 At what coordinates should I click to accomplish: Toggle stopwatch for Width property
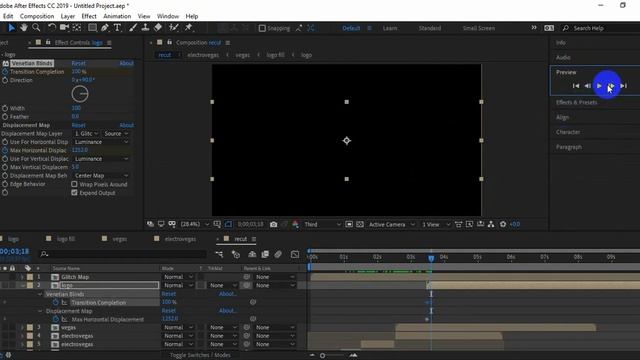(5, 108)
